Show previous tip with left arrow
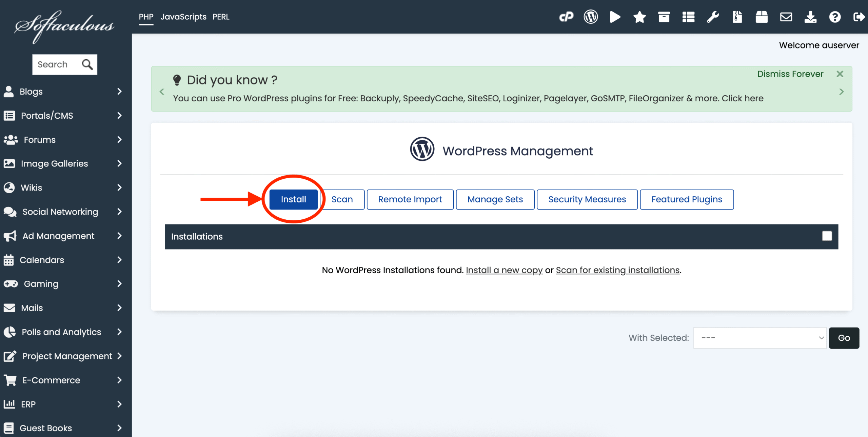 point(162,92)
